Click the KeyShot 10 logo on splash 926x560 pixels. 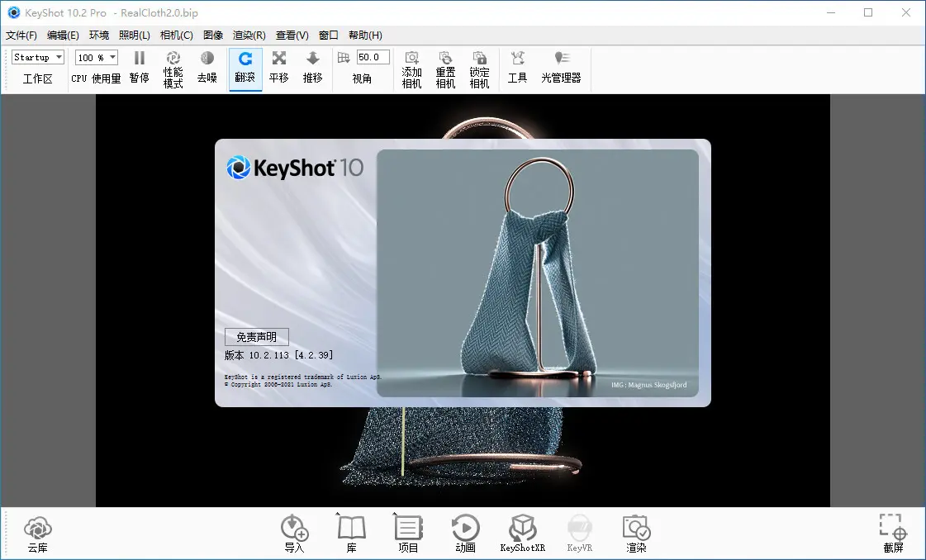[295, 168]
